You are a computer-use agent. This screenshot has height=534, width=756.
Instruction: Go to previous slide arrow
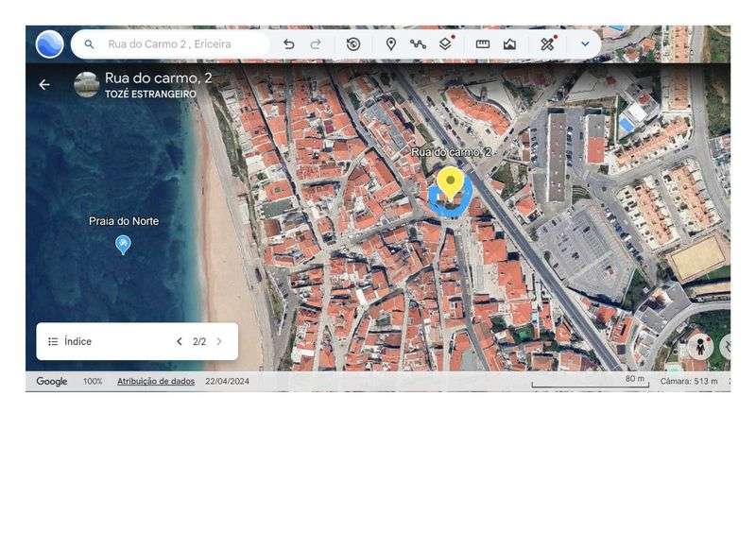(x=179, y=341)
